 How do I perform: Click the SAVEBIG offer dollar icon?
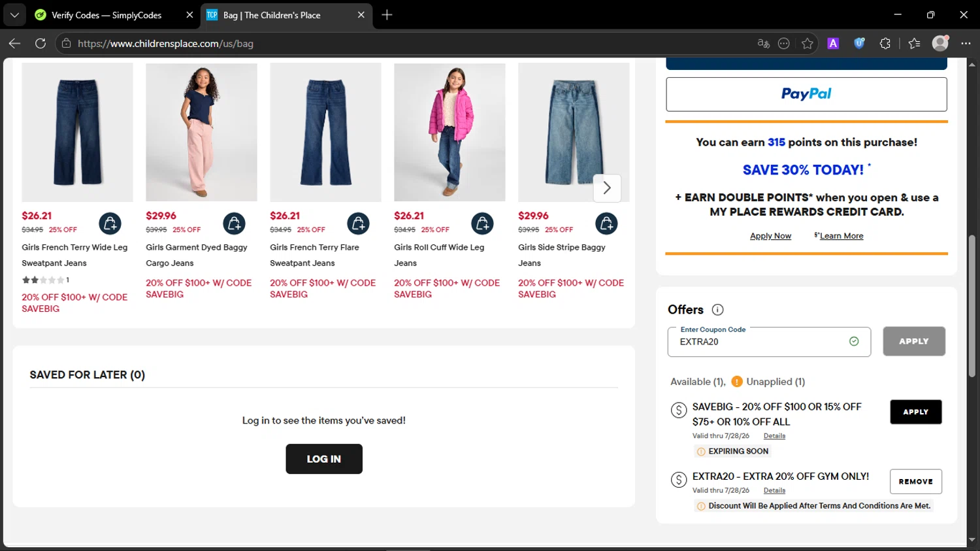[x=679, y=410]
